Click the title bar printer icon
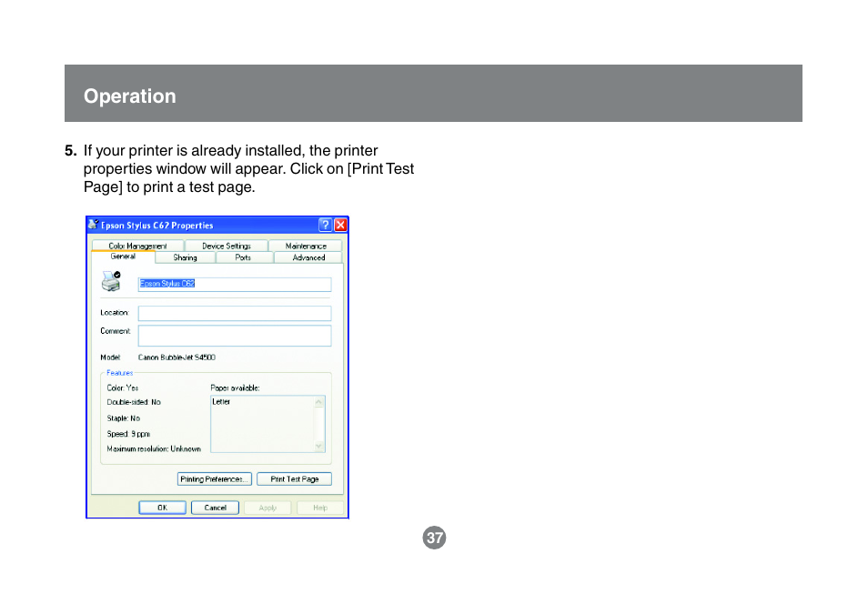 click(x=93, y=224)
